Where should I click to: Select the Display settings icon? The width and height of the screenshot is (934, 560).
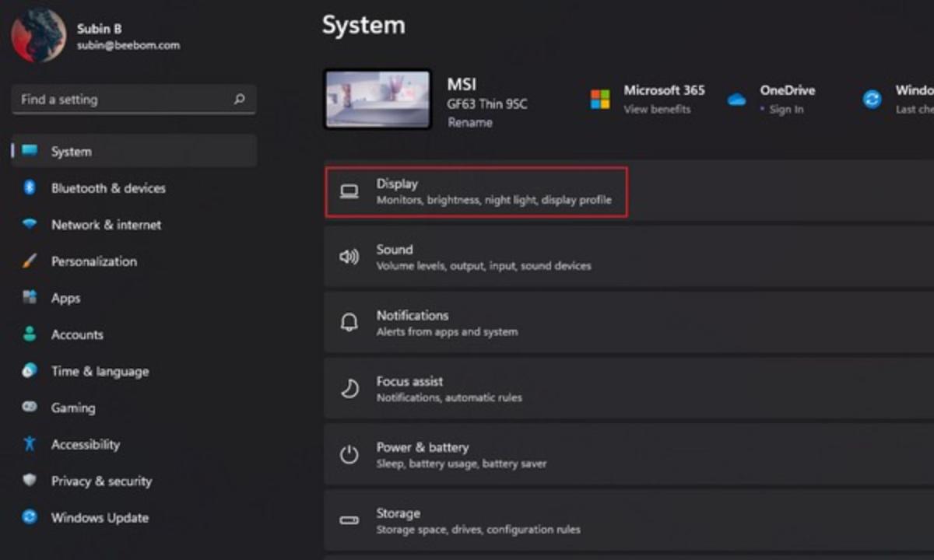pos(349,191)
